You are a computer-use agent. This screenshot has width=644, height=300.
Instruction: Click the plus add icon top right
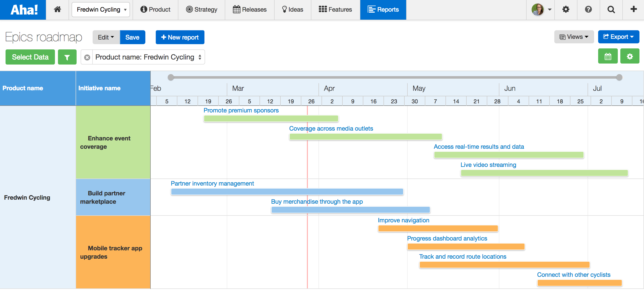[633, 10]
